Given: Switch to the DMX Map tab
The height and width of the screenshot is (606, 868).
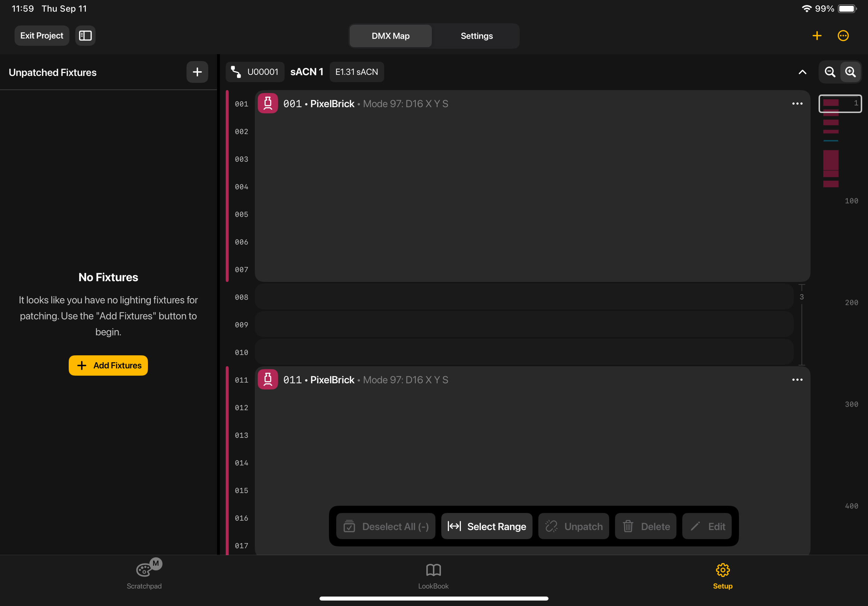Looking at the screenshot, I should 390,36.
